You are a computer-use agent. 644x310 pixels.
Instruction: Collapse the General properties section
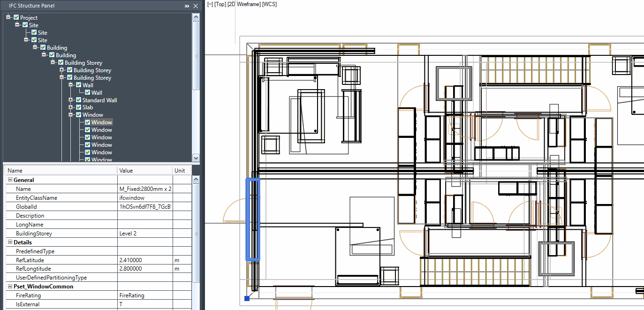pos(10,180)
